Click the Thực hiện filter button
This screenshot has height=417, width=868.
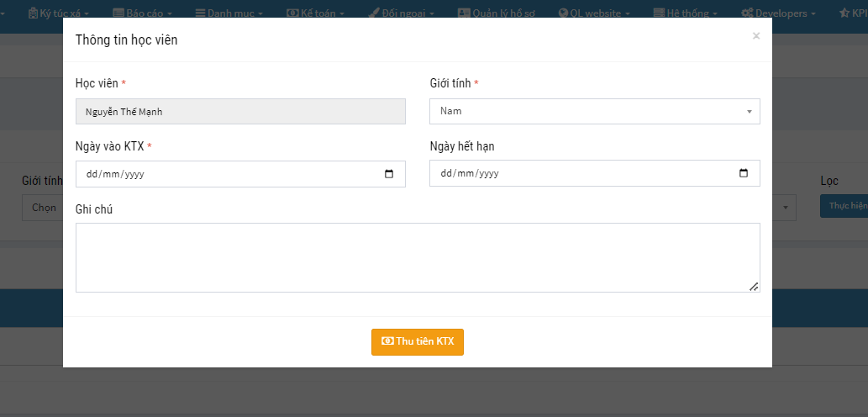click(x=846, y=205)
